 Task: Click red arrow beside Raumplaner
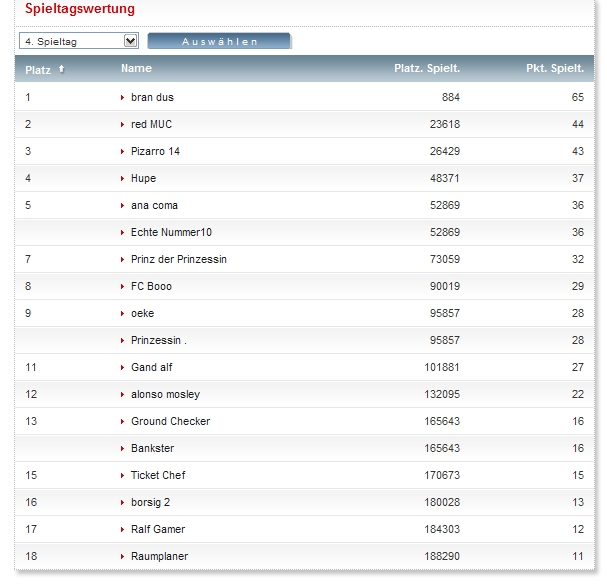122,557
